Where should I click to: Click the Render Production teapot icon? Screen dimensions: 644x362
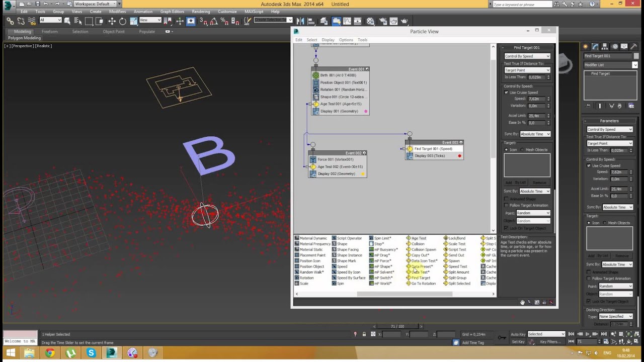tap(405, 21)
